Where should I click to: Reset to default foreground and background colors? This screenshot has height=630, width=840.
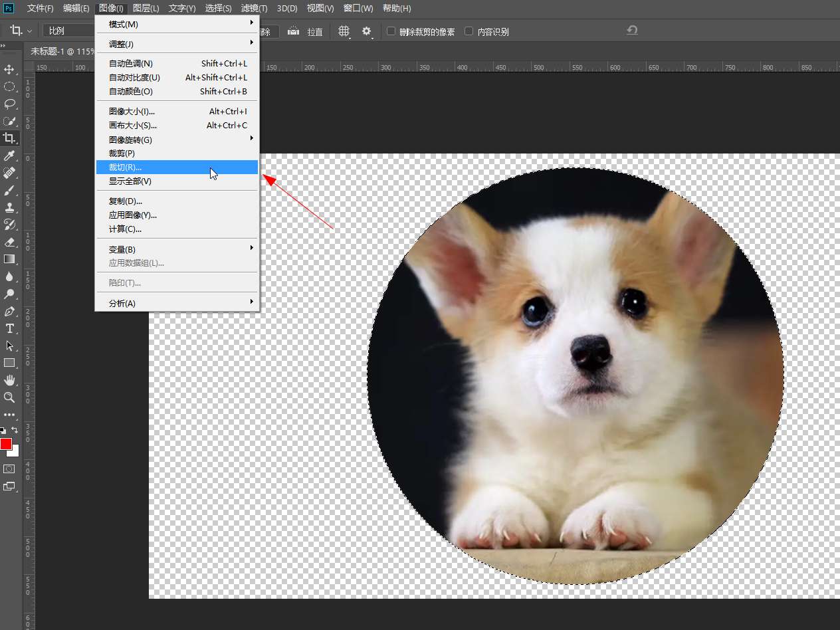(x=3, y=431)
